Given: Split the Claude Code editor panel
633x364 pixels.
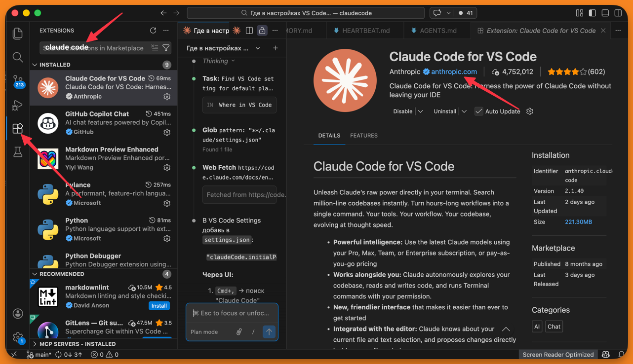Looking at the screenshot, I should point(249,30).
